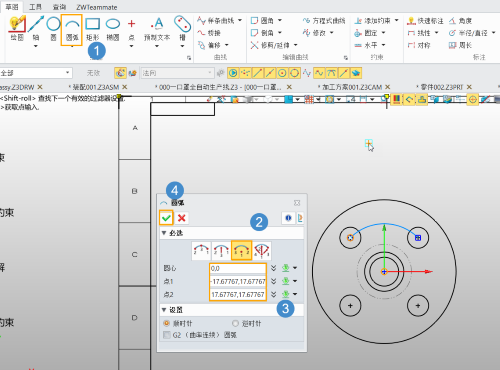Open the 点2 input method dropdown arrow

pyautogui.click(x=295, y=294)
